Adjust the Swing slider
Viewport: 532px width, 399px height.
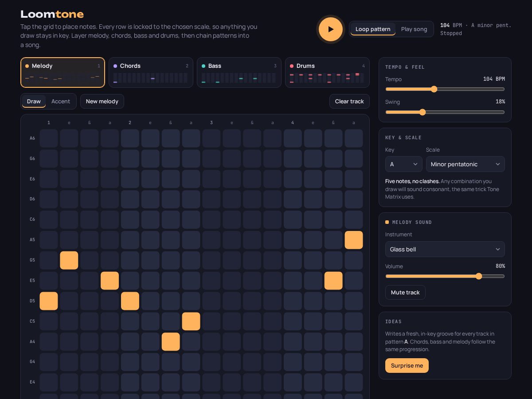445,112
